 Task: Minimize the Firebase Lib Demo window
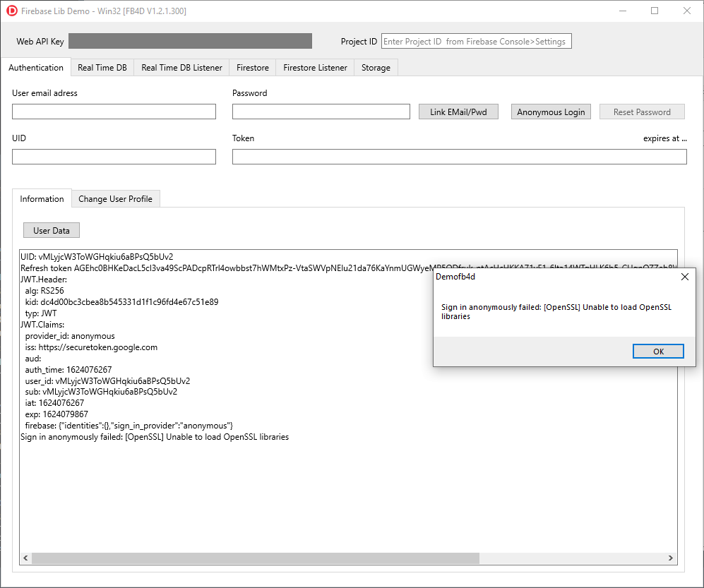(623, 11)
